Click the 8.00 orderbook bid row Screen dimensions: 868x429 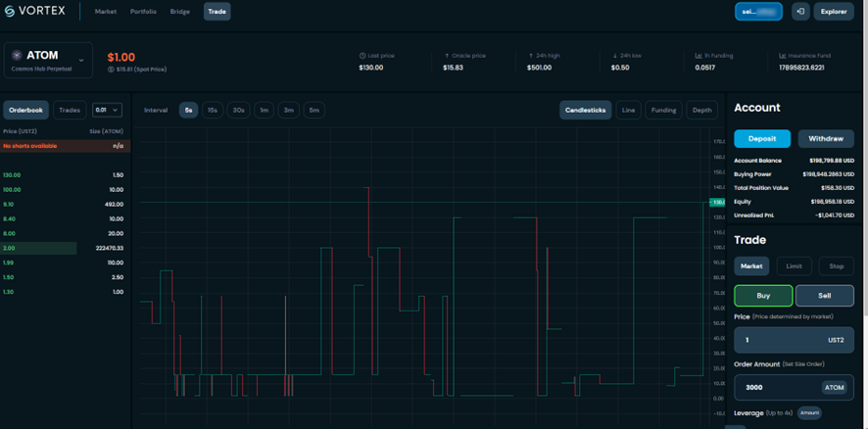pyautogui.click(x=66, y=233)
